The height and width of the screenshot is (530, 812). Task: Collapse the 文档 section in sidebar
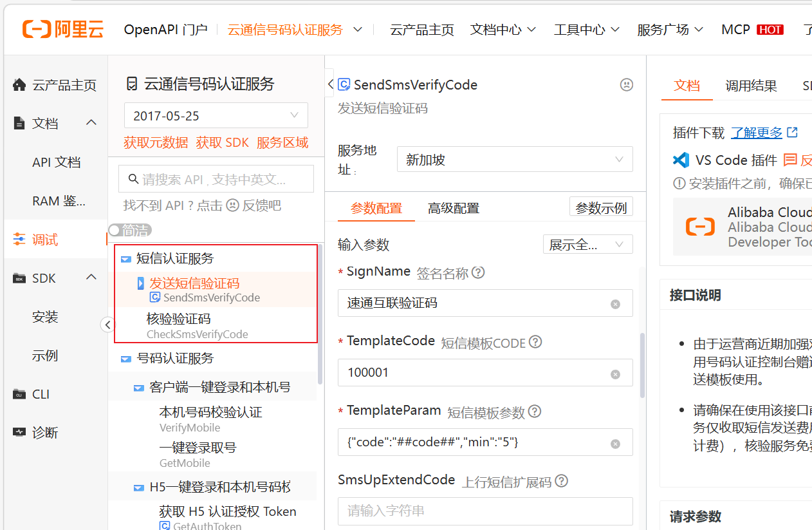pyautogui.click(x=91, y=122)
